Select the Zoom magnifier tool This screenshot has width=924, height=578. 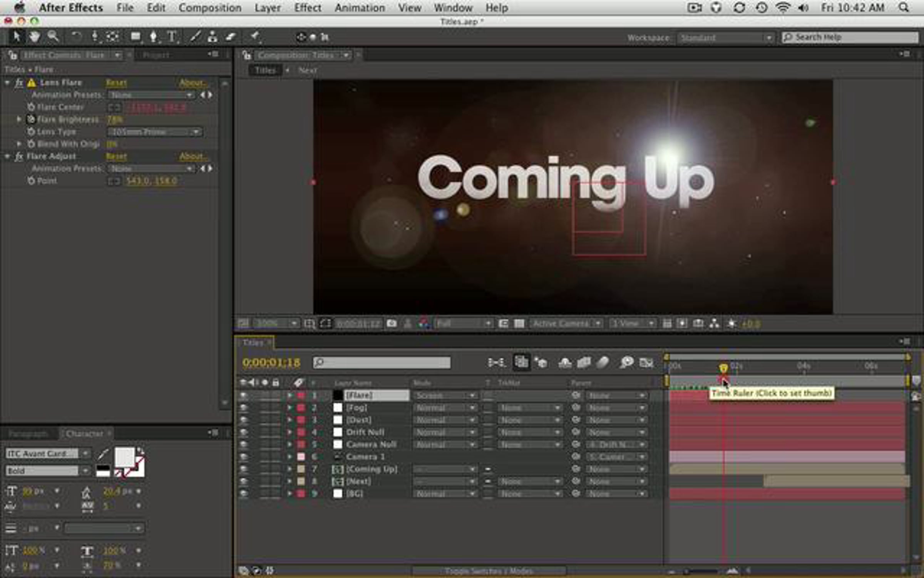[53, 37]
